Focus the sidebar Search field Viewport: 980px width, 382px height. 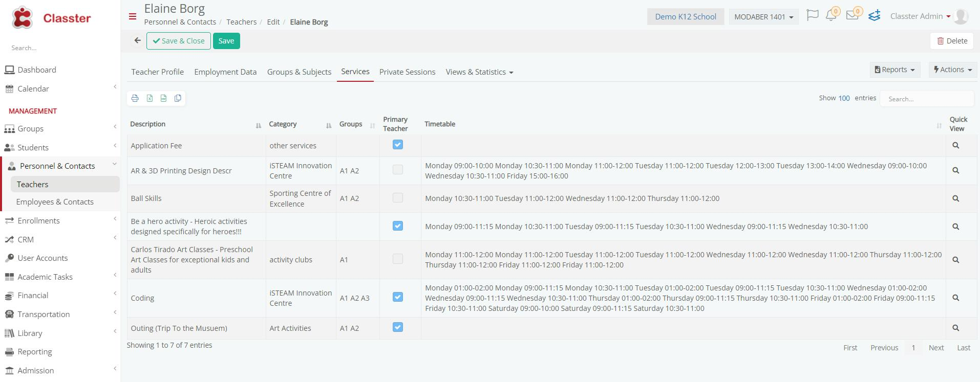[60, 48]
